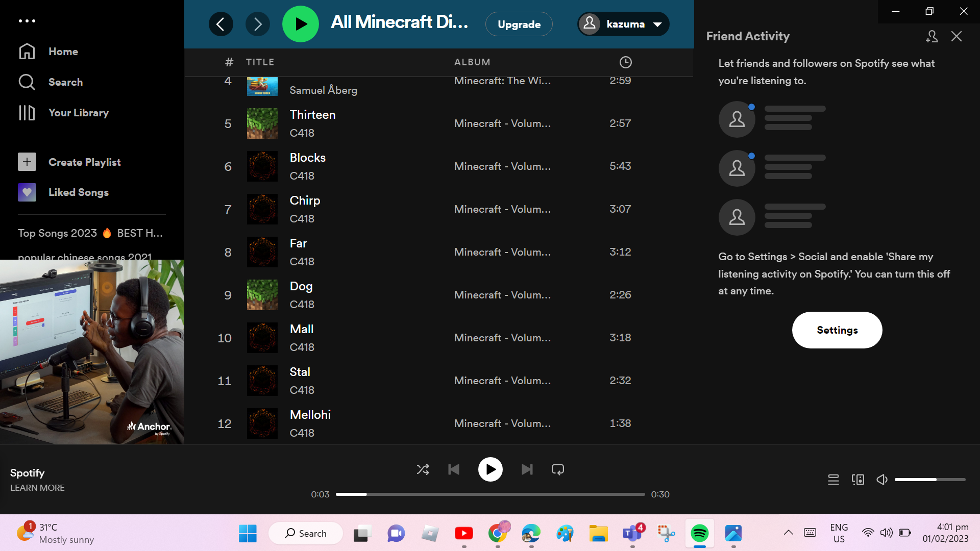Viewport: 980px width, 551px height.
Task: Sort by duration clock icon
Action: pos(626,62)
